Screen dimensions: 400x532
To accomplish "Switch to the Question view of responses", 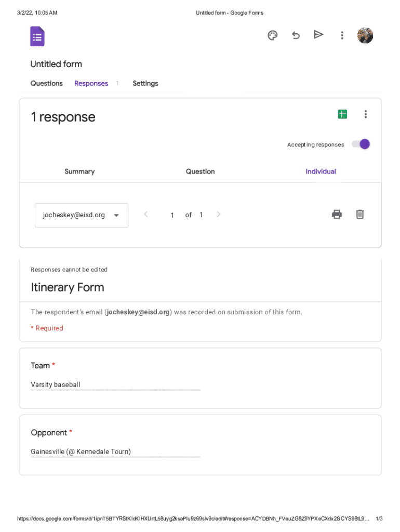I will click(200, 171).
